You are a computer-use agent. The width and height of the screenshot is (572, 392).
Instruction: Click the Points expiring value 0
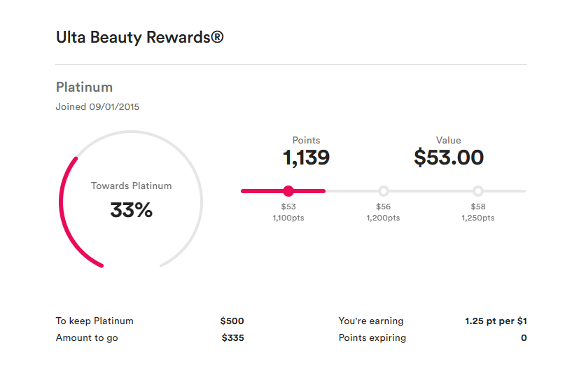(524, 337)
